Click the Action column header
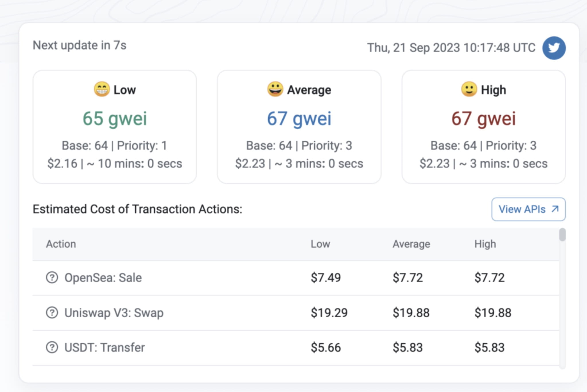 [61, 244]
